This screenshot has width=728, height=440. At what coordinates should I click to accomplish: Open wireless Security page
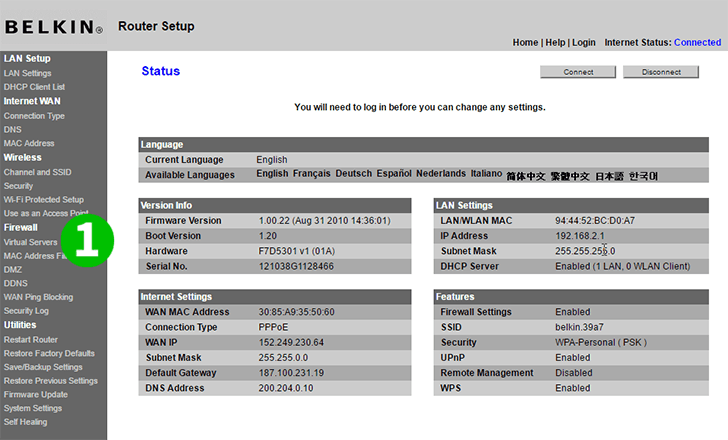[18, 186]
